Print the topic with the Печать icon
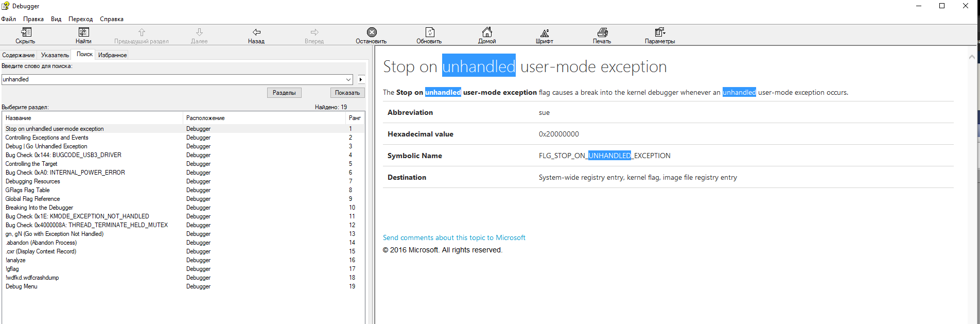 (602, 33)
